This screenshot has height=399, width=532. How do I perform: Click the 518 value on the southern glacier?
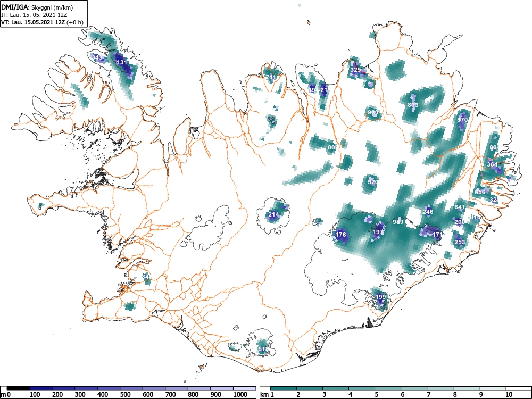point(263,349)
